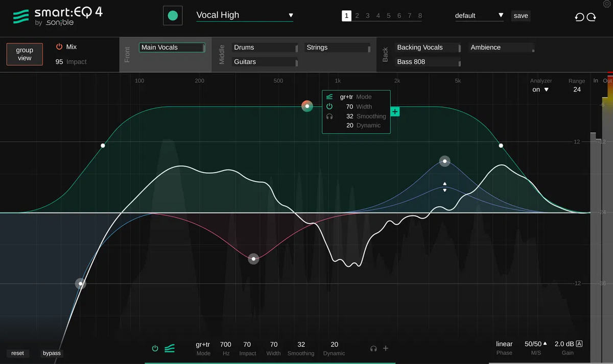
Task: Toggle the band power button in bottom toolbar
Action: pos(155,348)
